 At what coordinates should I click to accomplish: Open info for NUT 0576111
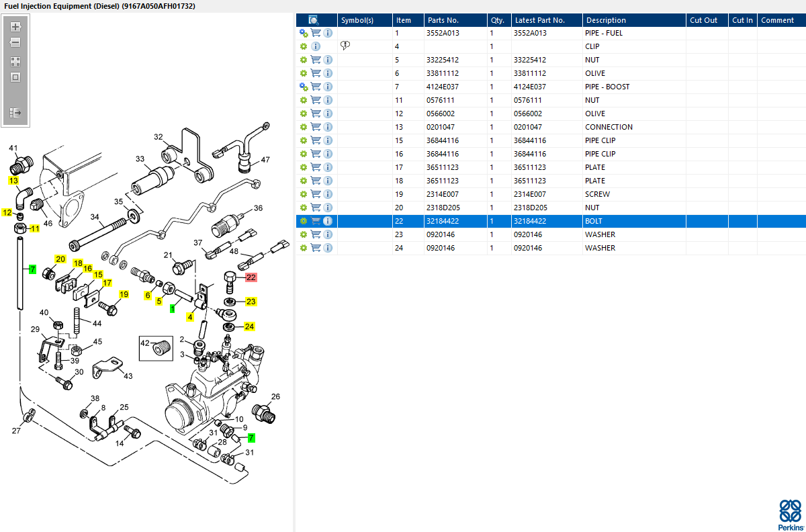point(328,100)
